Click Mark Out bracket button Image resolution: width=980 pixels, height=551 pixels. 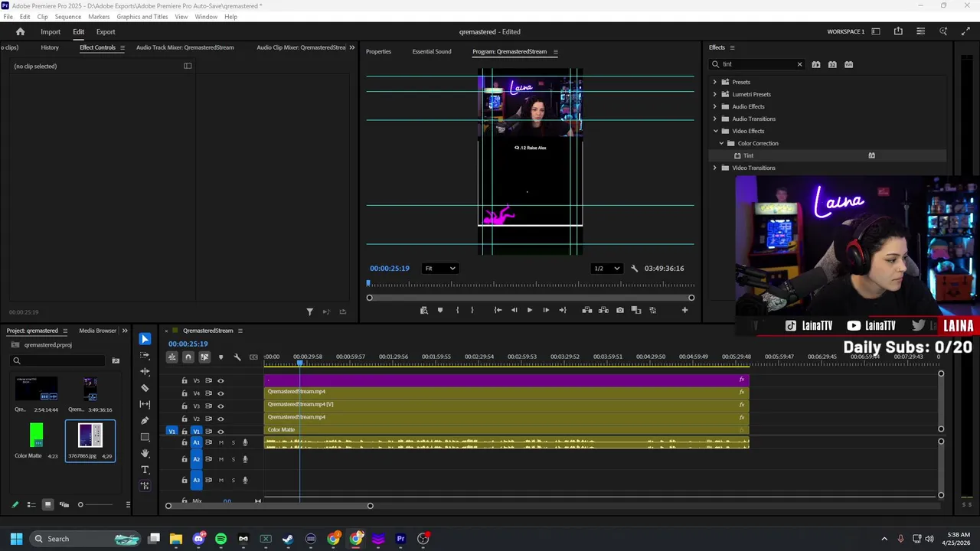(472, 310)
